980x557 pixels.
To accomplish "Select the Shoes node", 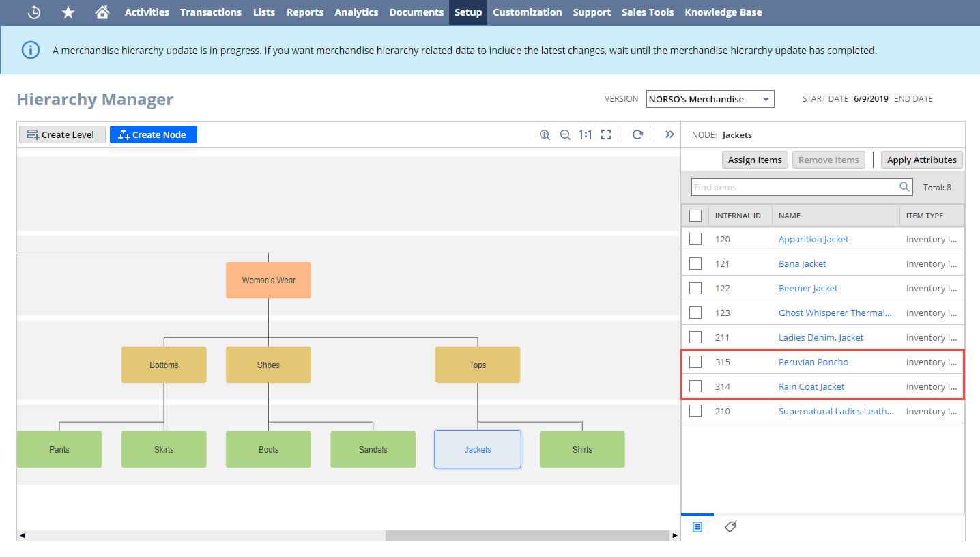I will [x=268, y=365].
